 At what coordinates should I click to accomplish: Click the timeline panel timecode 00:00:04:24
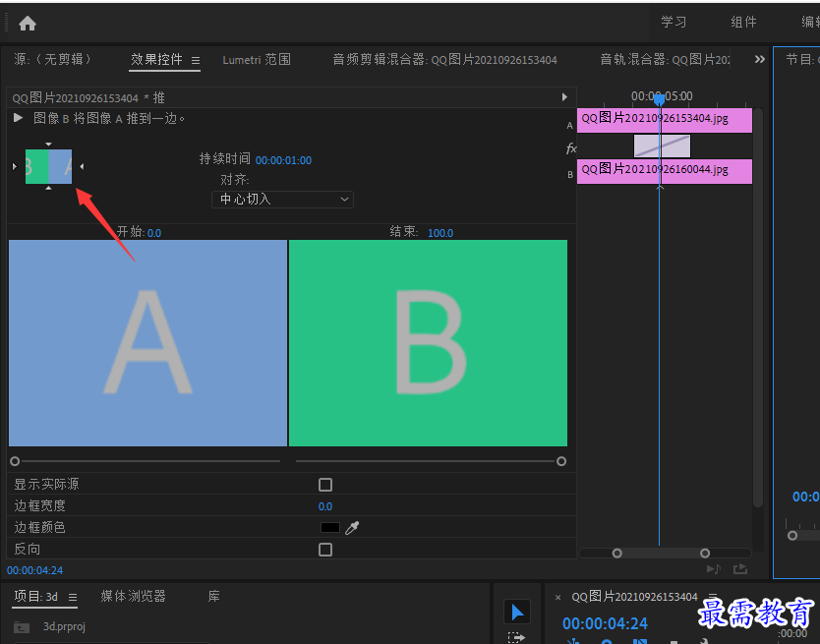[x=605, y=623]
